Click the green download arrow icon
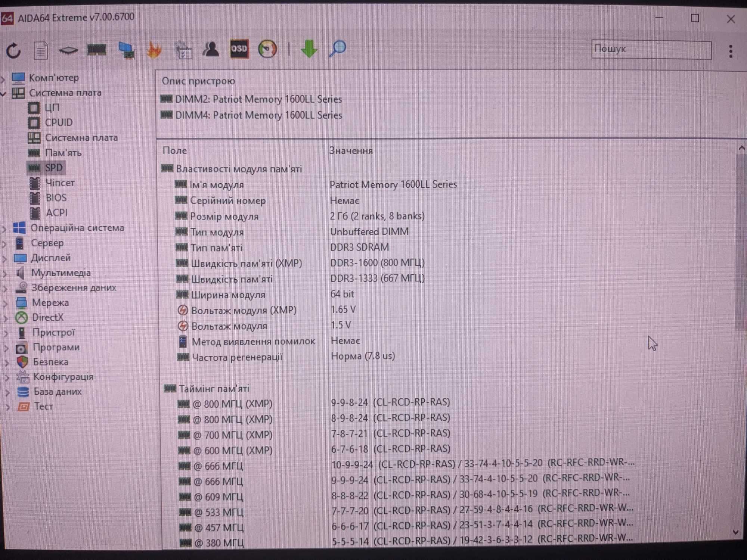The width and height of the screenshot is (747, 560). click(309, 49)
